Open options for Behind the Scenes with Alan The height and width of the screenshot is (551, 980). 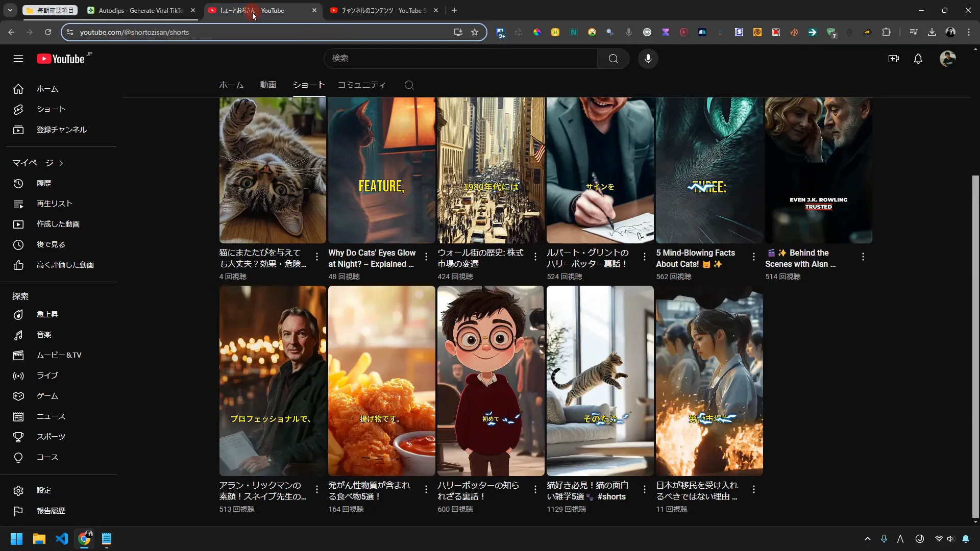pos(863,257)
